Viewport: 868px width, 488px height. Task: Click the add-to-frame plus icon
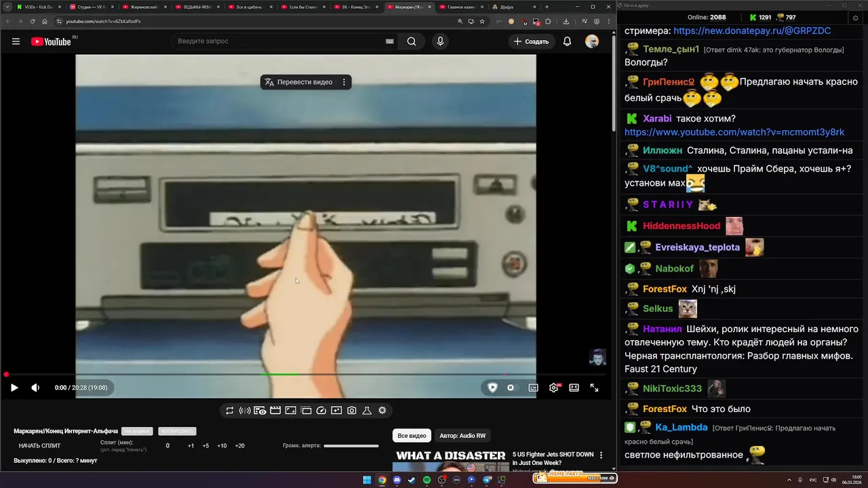click(336, 411)
